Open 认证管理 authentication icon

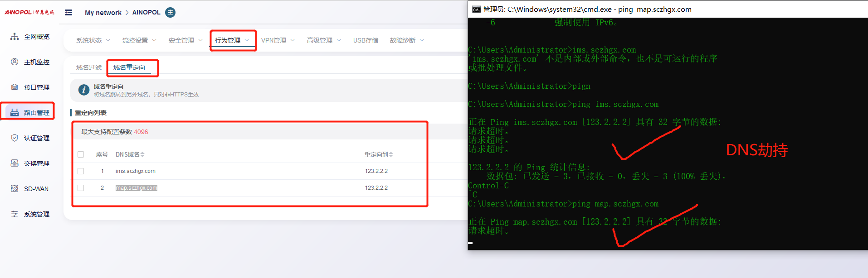(x=15, y=138)
